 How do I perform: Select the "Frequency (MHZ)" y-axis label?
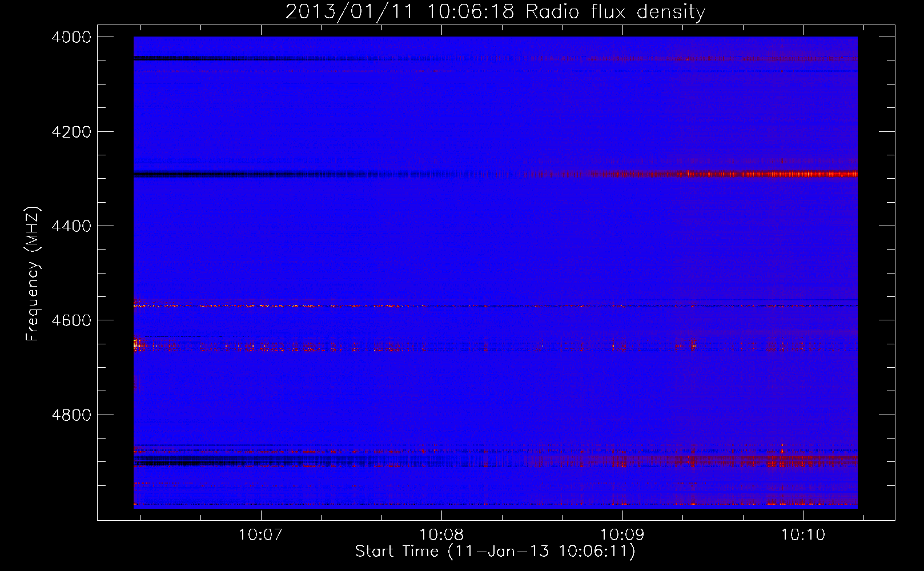tap(33, 274)
